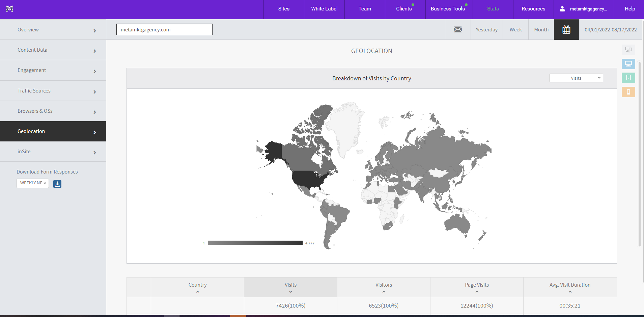Sort the table by Visitors column

(384, 287)
